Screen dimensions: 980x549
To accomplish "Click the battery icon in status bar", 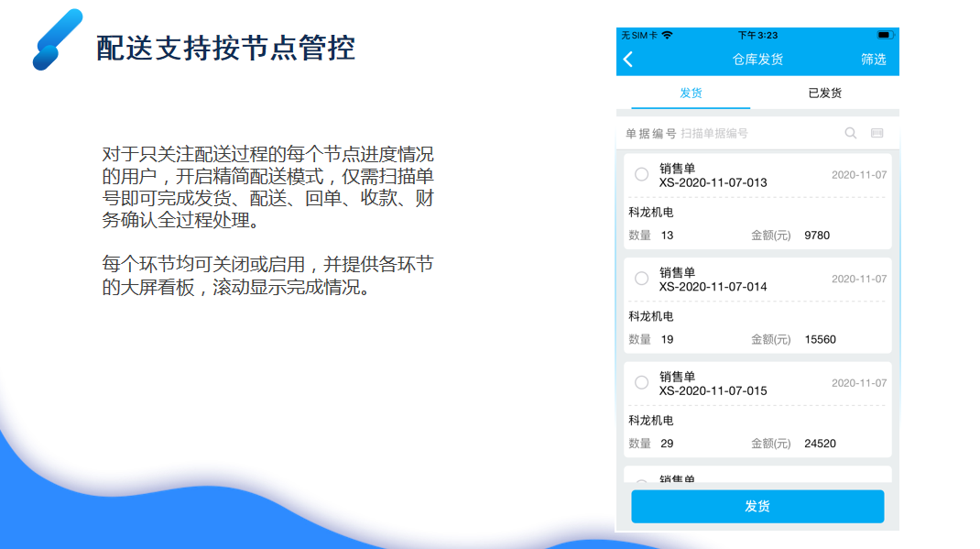I will coord(884,35).
